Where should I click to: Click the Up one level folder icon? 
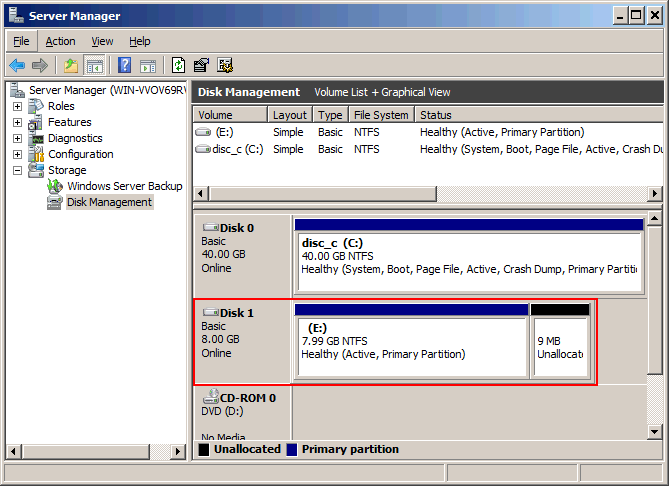point(71,65)
